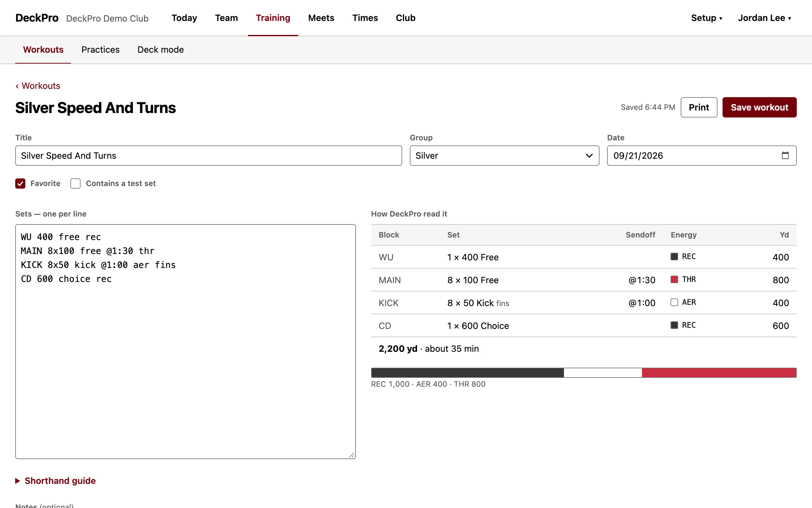812x508 pixels.
Task: Click the red THR swatch in MAIN row
Action: 674,279
